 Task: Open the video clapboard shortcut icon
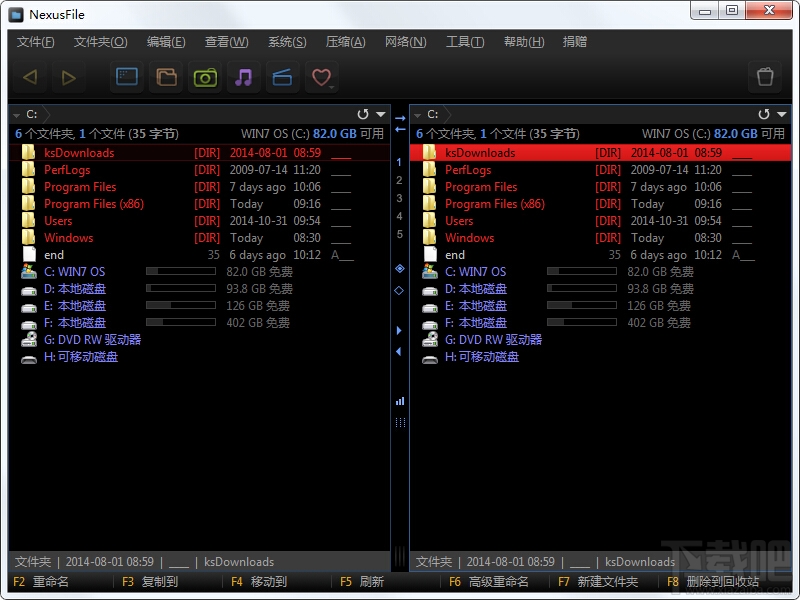pos(282,78)
